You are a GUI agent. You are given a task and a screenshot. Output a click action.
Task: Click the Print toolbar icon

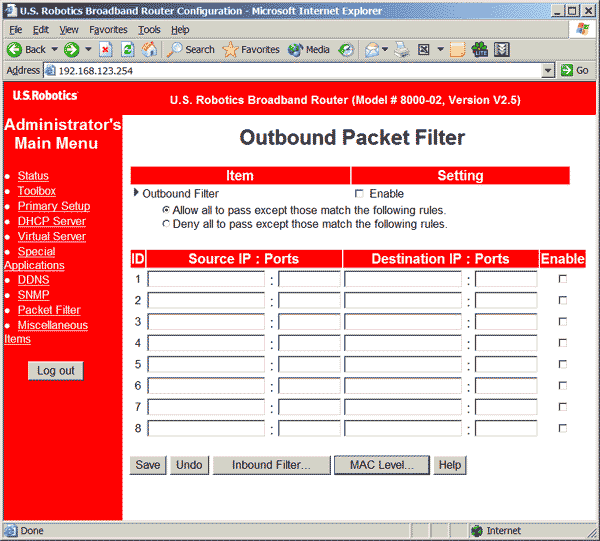[x=402, y=49]
